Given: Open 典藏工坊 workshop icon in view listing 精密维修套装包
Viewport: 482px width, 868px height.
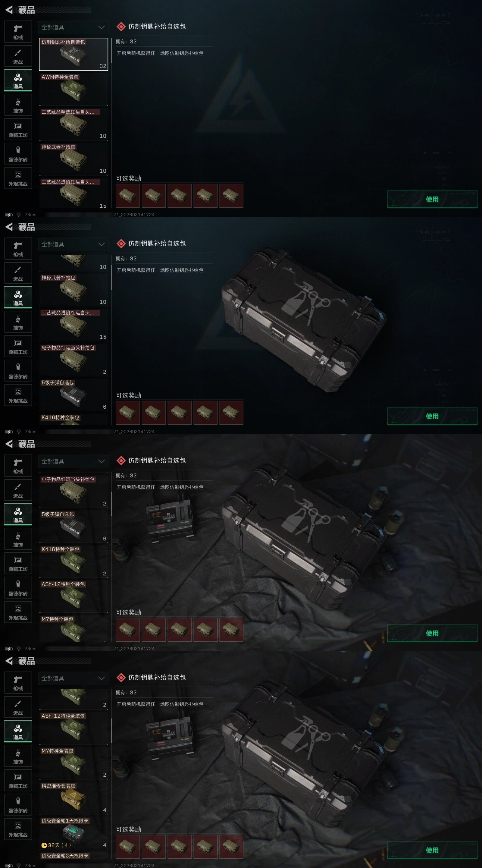Looking at the screenshot, I should [x=18, y=780].
